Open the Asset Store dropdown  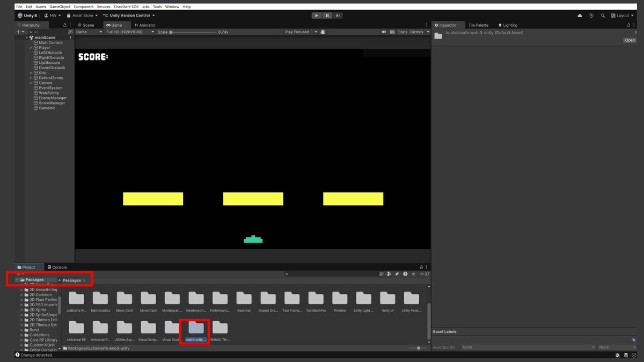click(x=82, y=16)
